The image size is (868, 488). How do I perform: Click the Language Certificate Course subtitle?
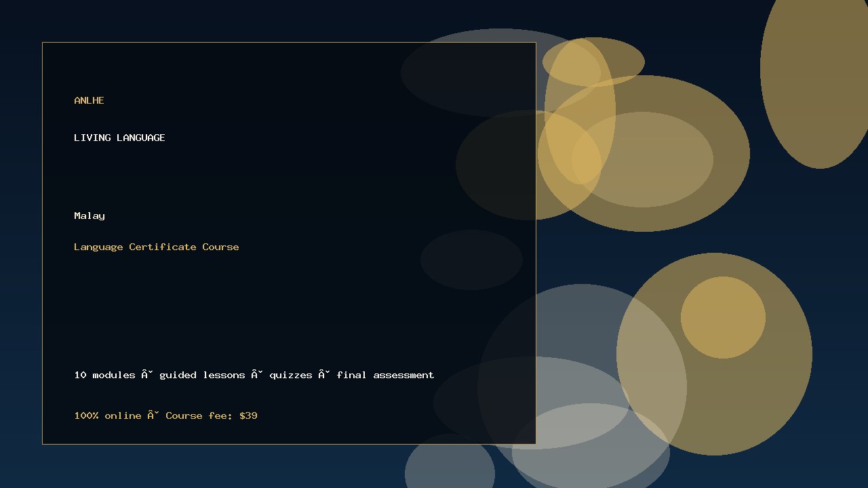[157, 247]
